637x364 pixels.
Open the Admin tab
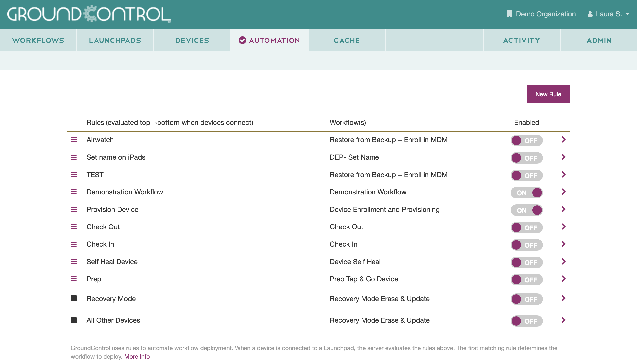[x=599, y=40]
